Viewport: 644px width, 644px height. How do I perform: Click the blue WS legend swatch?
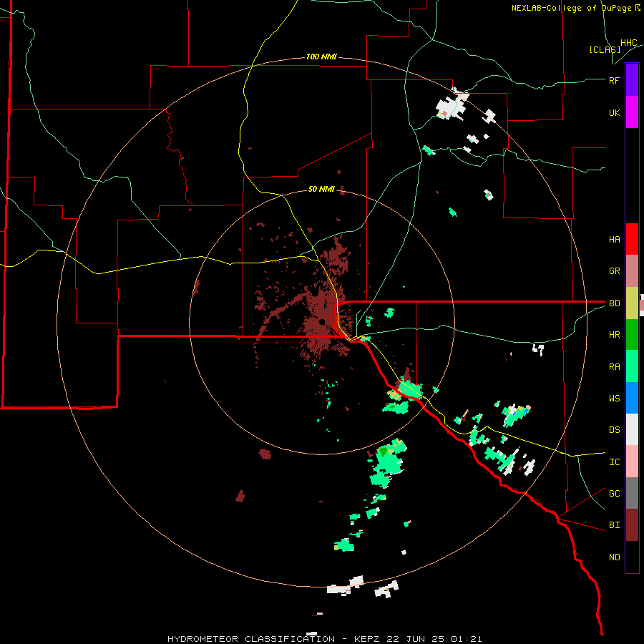coord(632,398)
